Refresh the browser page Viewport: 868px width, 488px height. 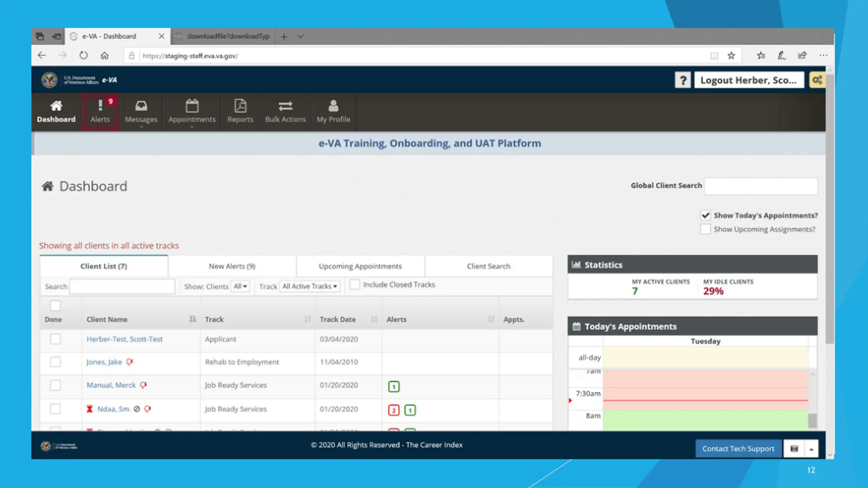tap(83, 55)
